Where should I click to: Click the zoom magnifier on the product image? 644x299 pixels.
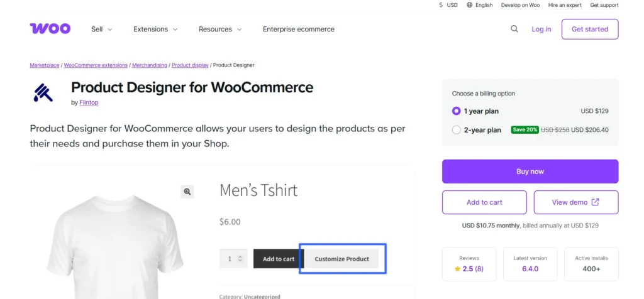coord(187,192)
